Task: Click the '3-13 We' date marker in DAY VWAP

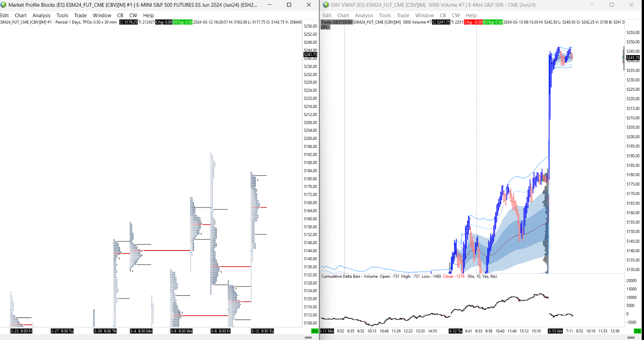Action: (555, 331)
